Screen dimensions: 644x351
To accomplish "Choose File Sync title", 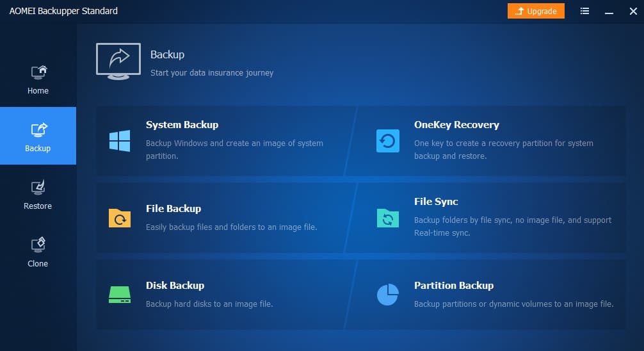I will pos(436,202).
